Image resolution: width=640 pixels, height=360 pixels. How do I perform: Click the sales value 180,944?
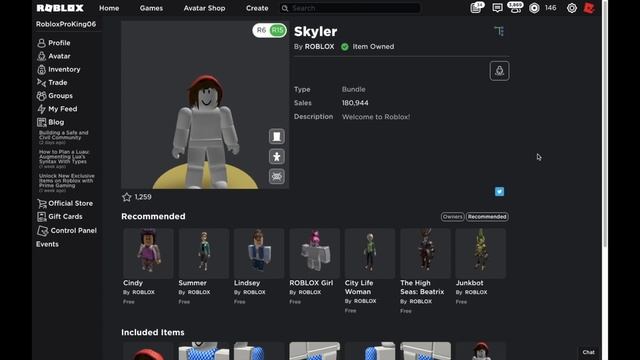point(355,103)
